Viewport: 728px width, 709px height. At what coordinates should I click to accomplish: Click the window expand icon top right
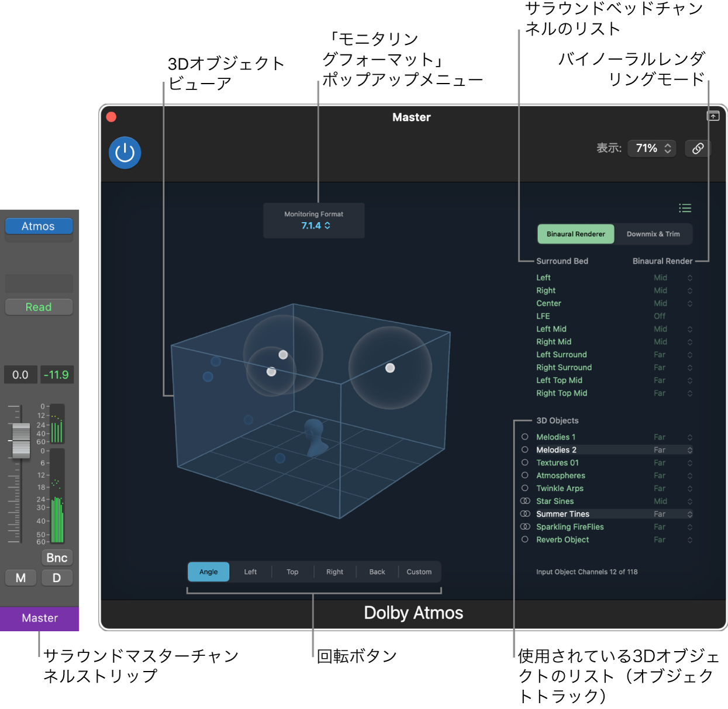(x=713, y=116)
